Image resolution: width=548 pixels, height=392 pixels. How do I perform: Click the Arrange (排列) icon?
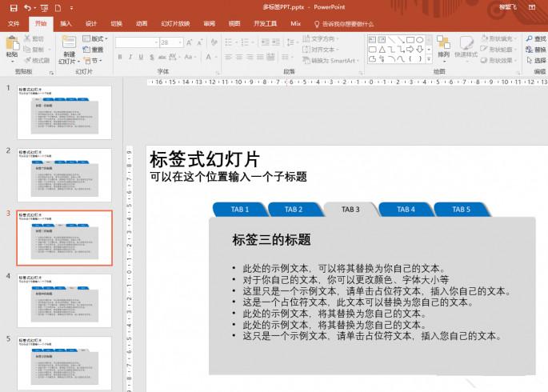pyautogui.click(x=443, y=43)
